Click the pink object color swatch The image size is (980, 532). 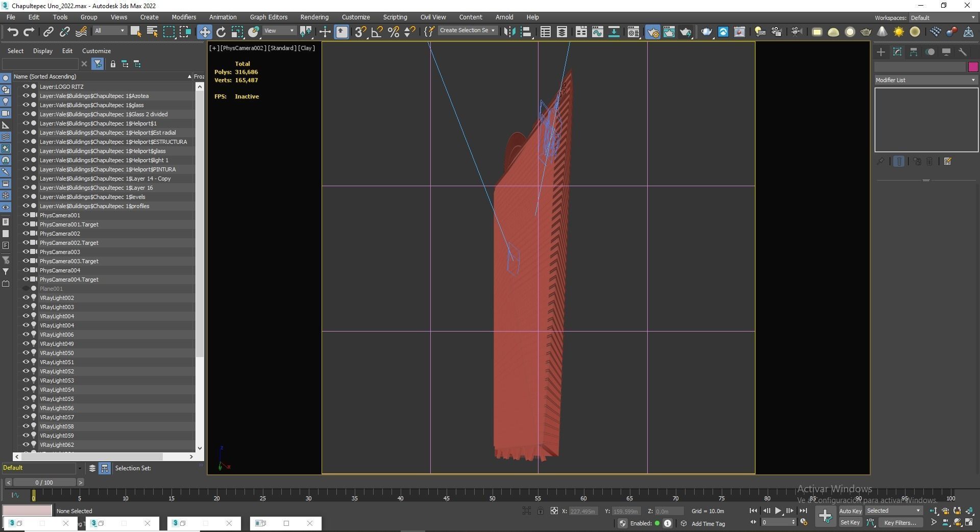(x=973, y=67)
